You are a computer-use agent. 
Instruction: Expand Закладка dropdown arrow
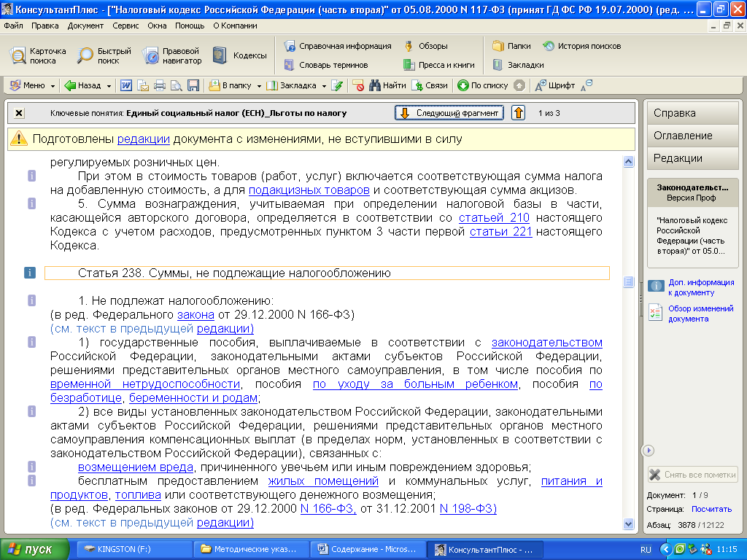point(323,86)
